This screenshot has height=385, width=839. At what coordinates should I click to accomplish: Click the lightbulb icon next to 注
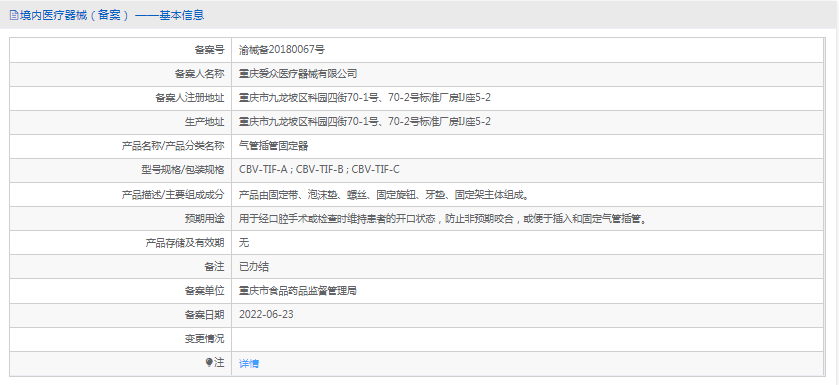[209, 363]
